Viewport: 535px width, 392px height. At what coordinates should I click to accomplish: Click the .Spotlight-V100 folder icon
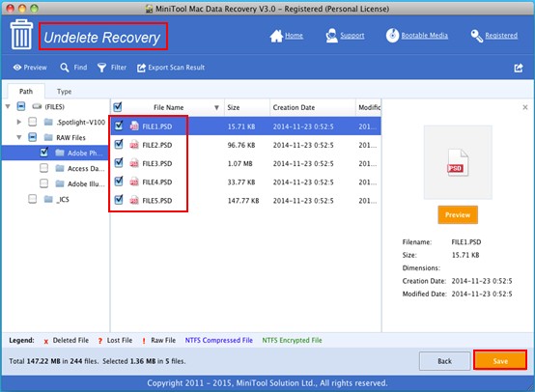(48, 122)
